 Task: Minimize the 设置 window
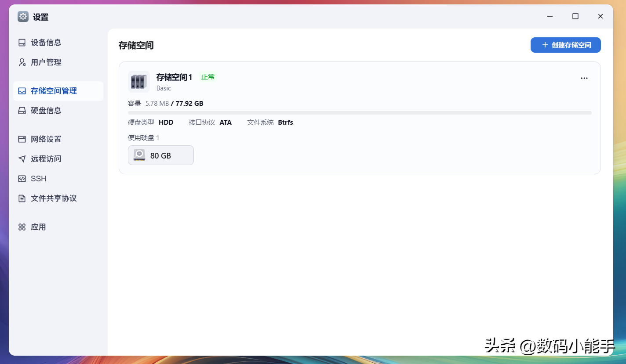(550, 17)
